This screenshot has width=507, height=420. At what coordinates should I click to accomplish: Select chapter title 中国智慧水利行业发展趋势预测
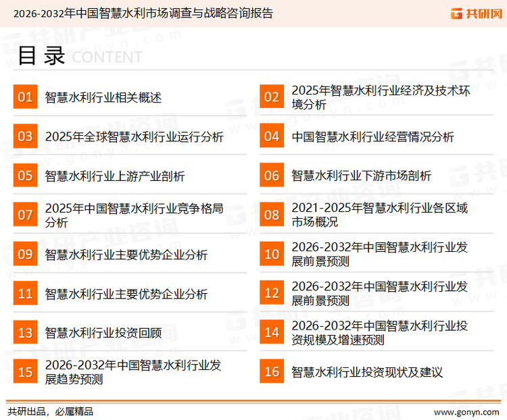click(133, 372)
